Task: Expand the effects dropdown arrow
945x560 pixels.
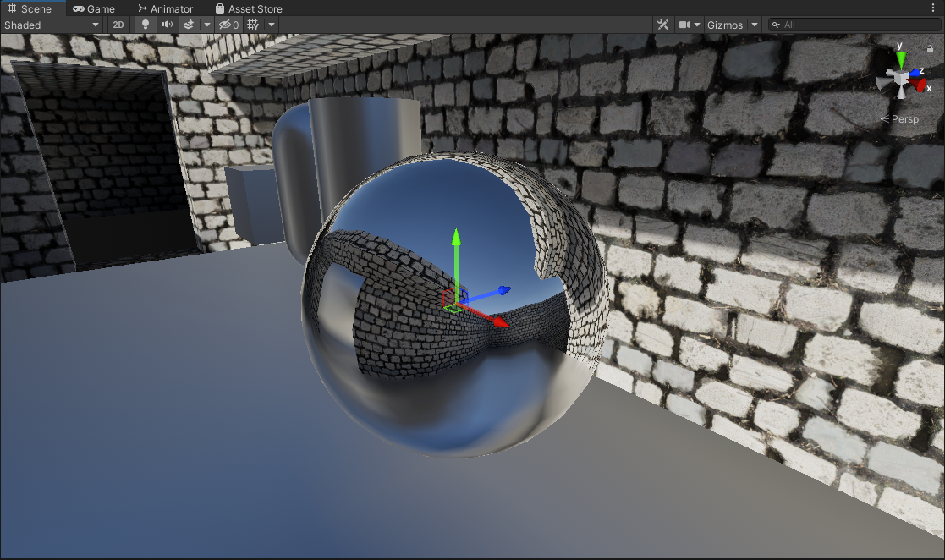Action: tap(206, 25)
